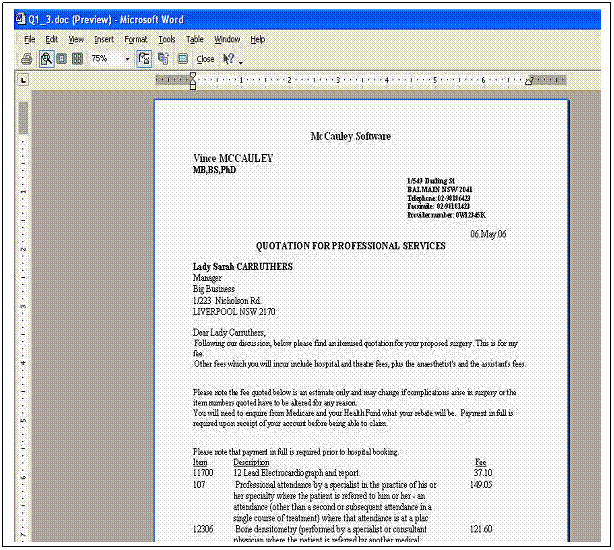This screenshot has height=550, width=614.
Task: Click the 'Fee' column heading
Action: point(481,462)
